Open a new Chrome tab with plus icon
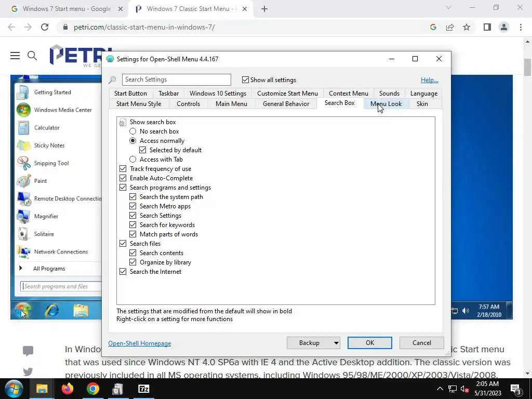 coord(264,9)
